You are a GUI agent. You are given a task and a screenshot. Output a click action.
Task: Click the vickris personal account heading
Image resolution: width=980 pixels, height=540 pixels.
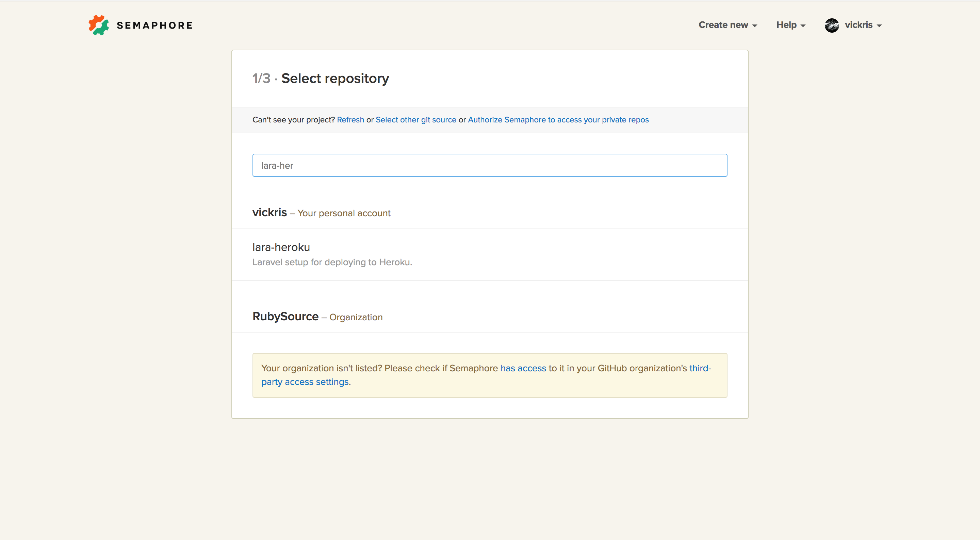(x=269, y=213)
